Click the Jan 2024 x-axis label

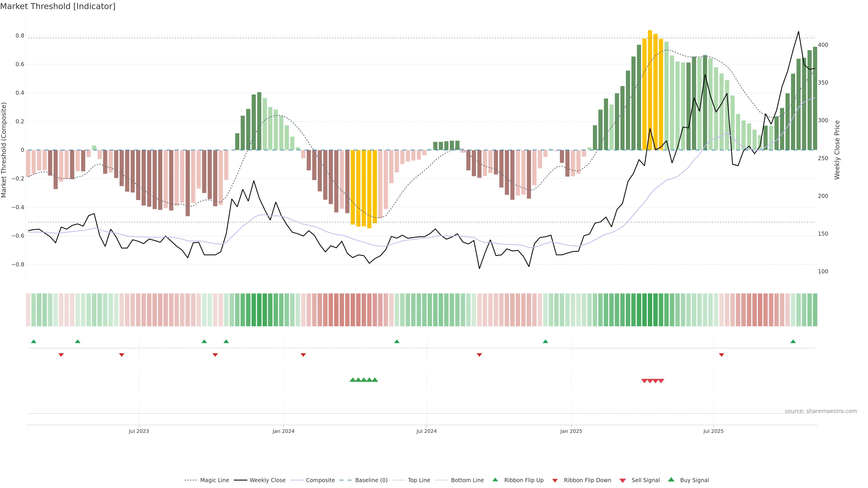283,431
